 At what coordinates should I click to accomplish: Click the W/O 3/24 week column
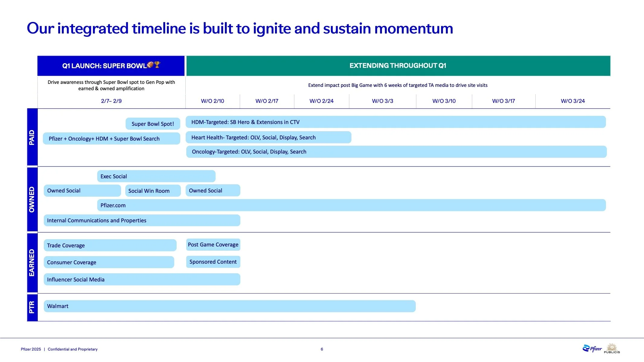tap(573, 101)
